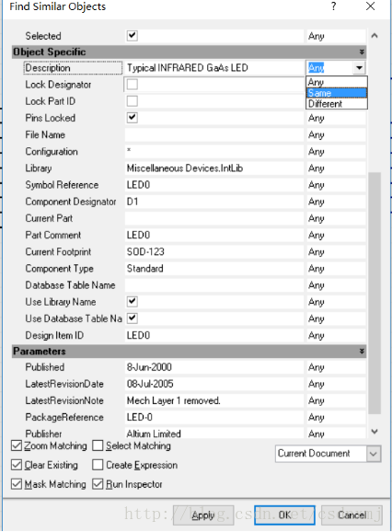This screenshot has height=532, width=392.
Task: Click the vertical scrollbar thumb
Action: pyautogui.click(x=375, y=293)
